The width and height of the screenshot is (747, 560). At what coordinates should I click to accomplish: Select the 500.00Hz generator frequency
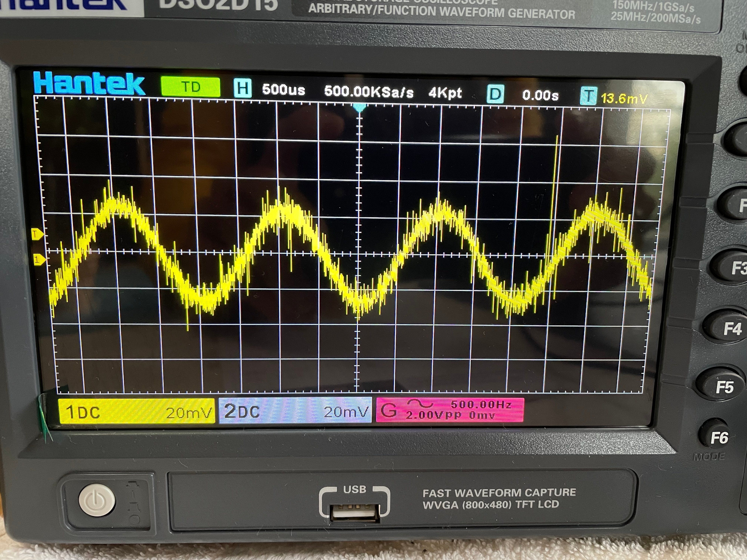click(481, 404)
